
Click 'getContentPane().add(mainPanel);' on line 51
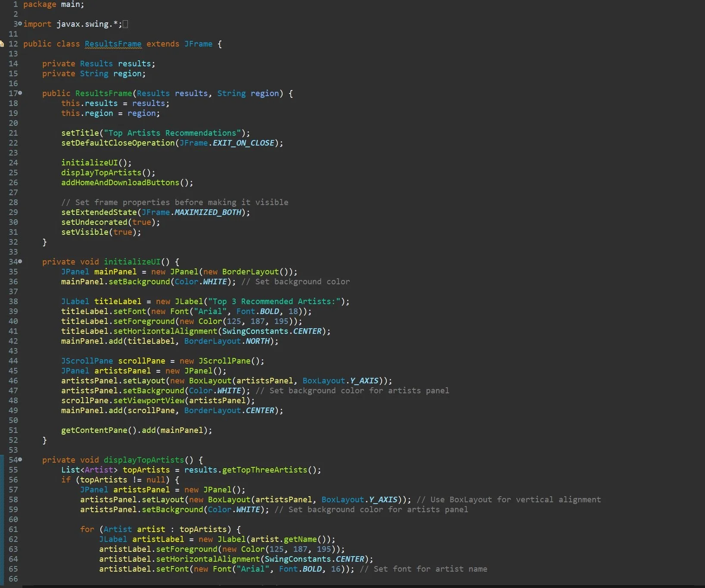137,430
